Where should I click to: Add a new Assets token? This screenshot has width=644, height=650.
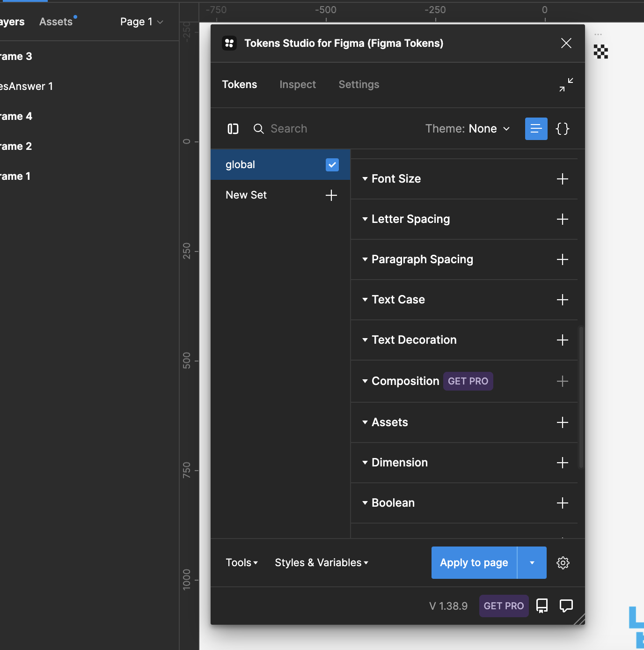(563, 422)
